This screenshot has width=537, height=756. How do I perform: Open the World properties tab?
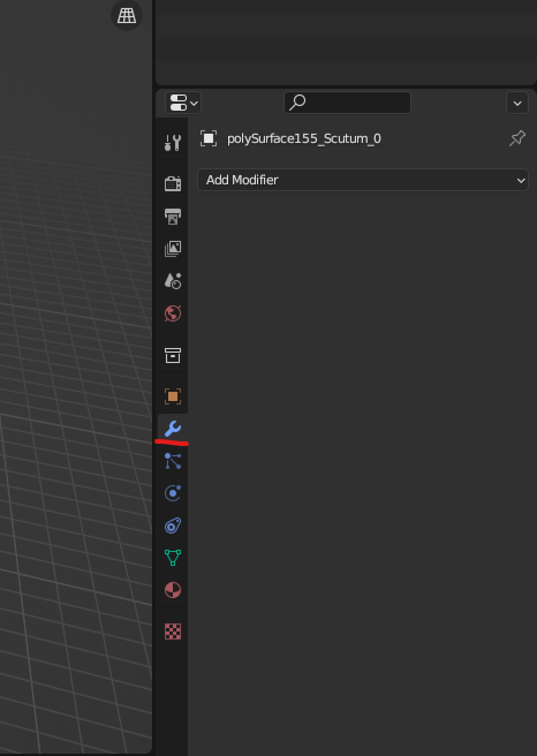172,313
